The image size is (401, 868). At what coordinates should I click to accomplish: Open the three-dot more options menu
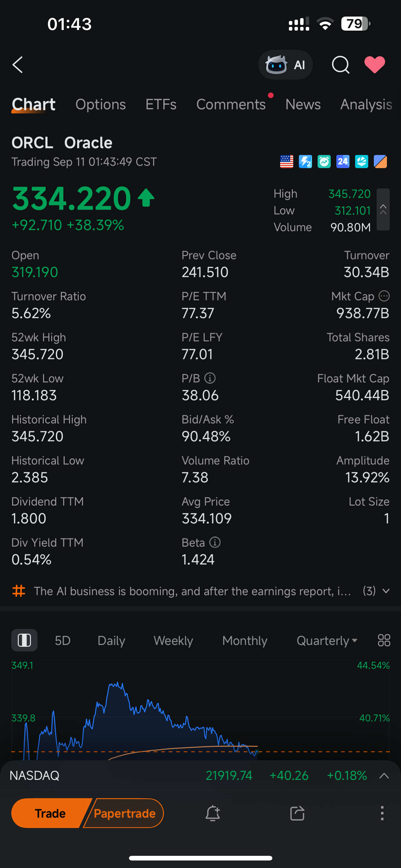coord(382,813)
